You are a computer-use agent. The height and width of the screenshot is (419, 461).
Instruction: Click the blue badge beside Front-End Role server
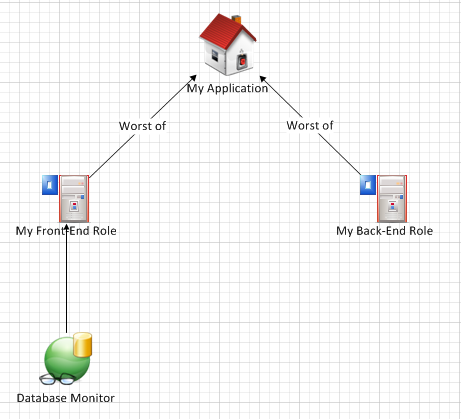[50, 185]
